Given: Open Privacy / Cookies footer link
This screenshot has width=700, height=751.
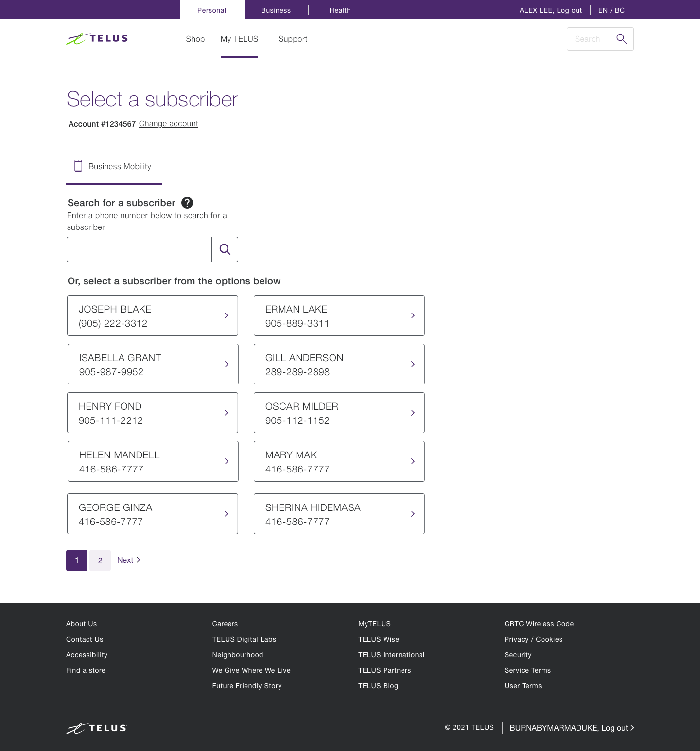Looking at the screenshot, I should tap(533, 639).
